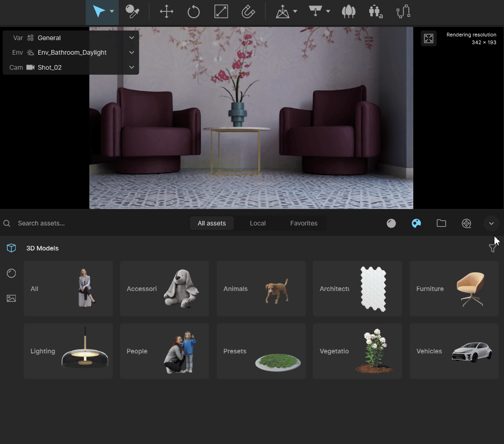Open the people crowd tool

click(376, 12)
